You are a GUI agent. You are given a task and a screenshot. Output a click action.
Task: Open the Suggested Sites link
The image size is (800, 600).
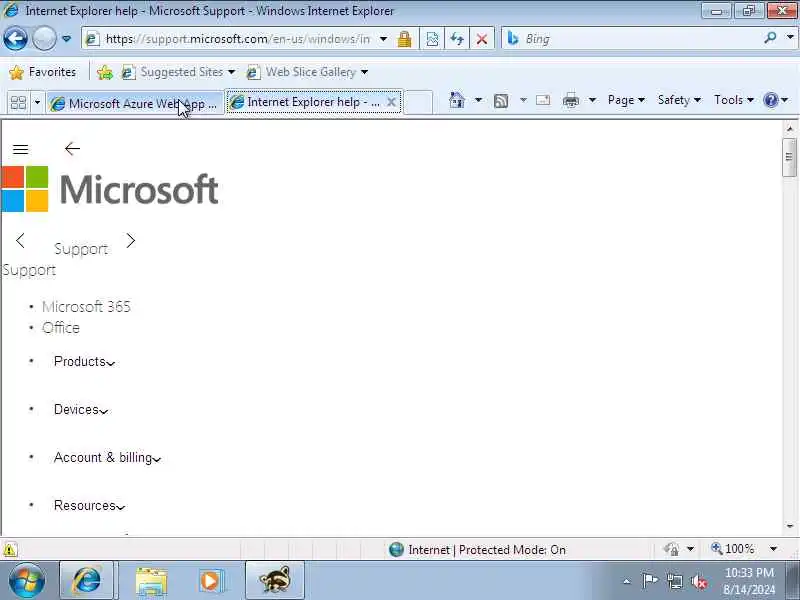click(178, 72)
